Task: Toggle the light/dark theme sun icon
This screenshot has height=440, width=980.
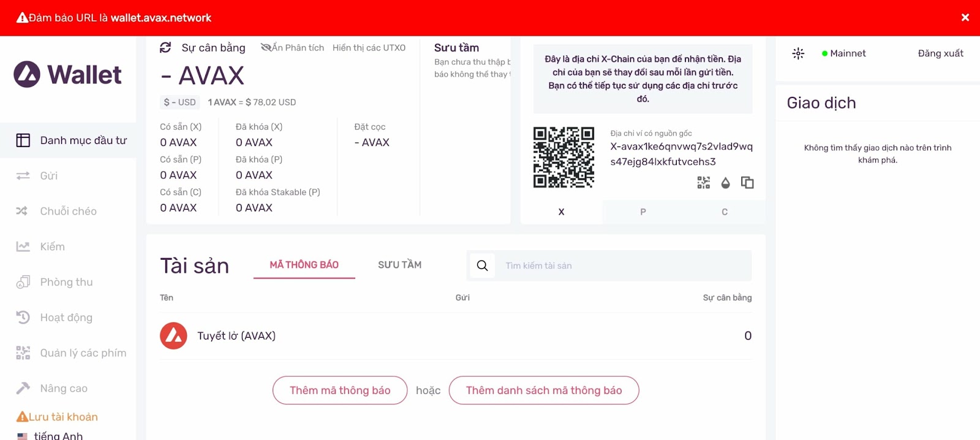Action: pyautogui.click(x=798, y=53)
